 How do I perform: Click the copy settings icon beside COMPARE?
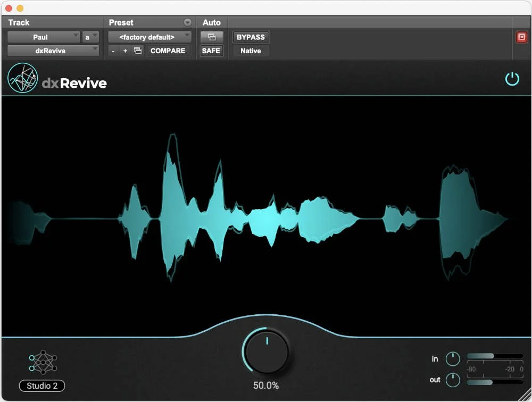tap(138, 51)
